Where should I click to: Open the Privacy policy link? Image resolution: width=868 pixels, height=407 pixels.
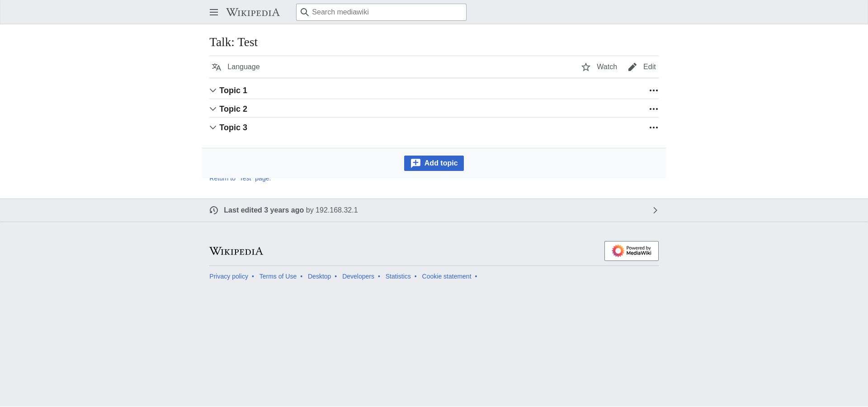pyautogui.click(x=229, y=276)
